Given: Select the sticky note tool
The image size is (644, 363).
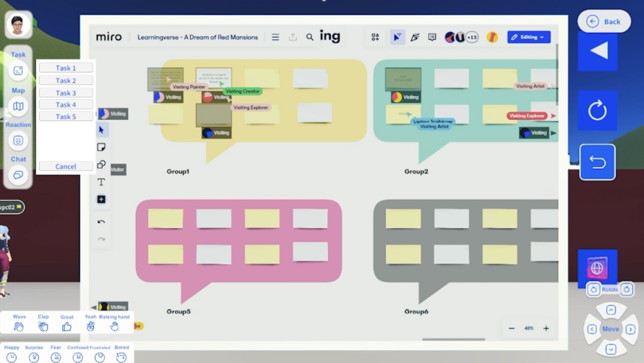Looking at the screenshot, I should [101, 147].
